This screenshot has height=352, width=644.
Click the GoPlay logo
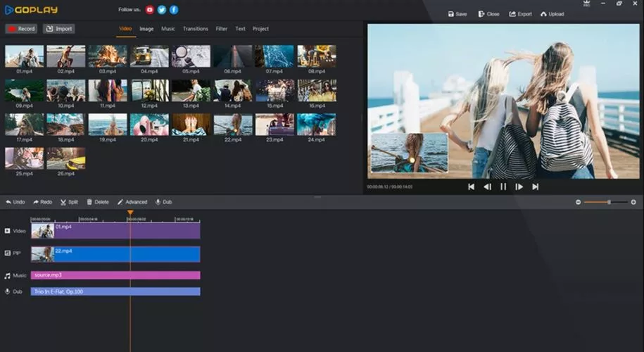[x=31, y=10]
